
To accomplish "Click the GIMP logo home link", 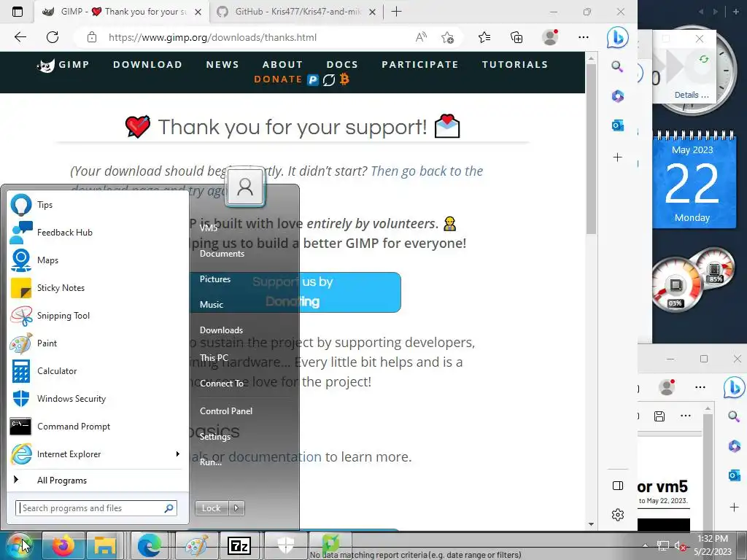I will 63,65.
